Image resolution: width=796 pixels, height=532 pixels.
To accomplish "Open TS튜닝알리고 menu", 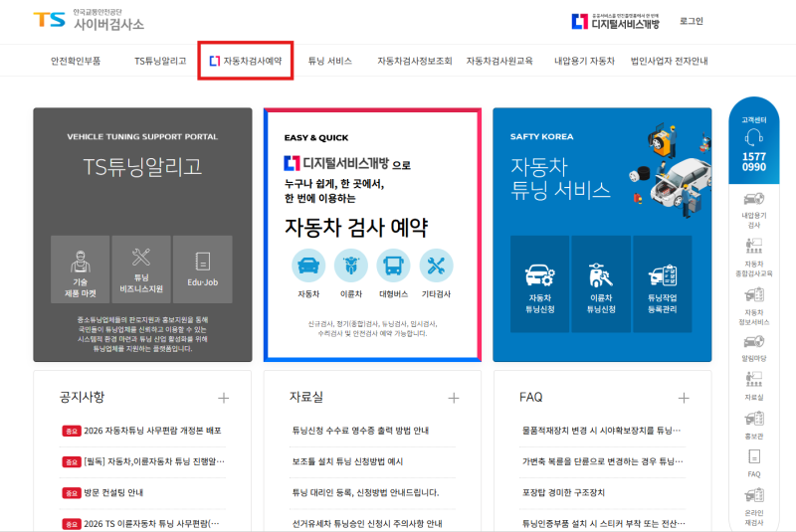I will [160, 61].
